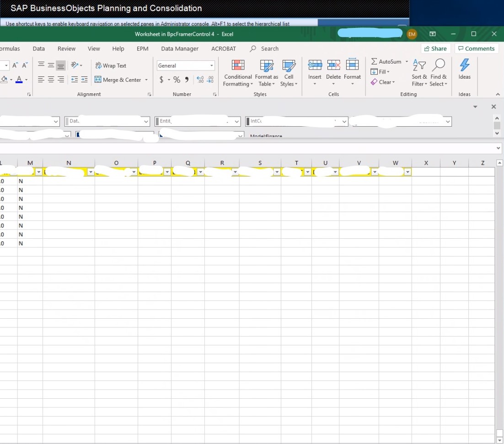
Task: Increase font size with the larger A icon
Action: pyautogui.click(x=15, y=65)
